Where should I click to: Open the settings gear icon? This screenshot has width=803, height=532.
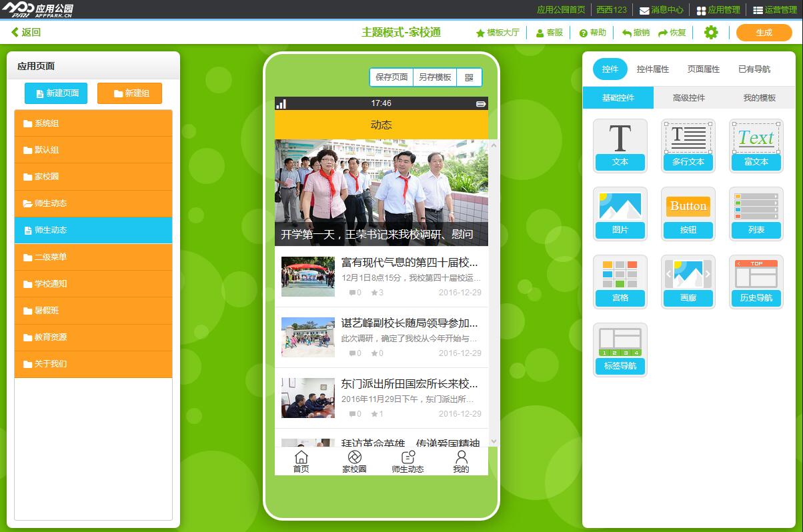tap(710, 32)
